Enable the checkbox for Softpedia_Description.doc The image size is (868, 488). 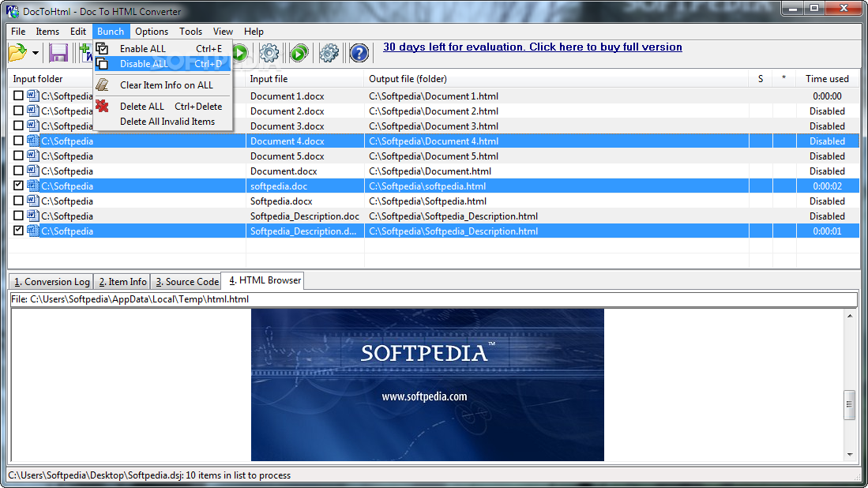click(x=18, y=216)
